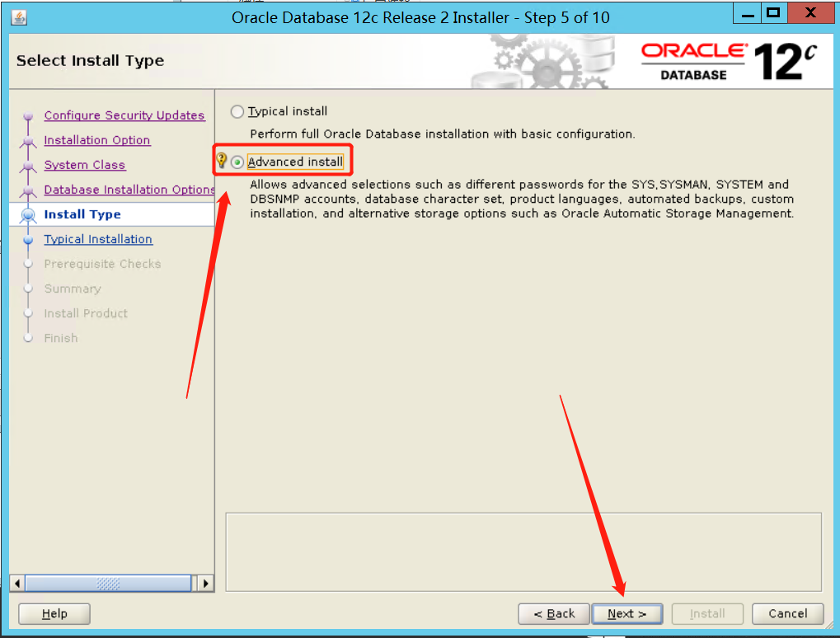Click the right scroll arrow of sidebar scrollbar
The height and width of the screenshot is (638, 840).
click(206, 583)
